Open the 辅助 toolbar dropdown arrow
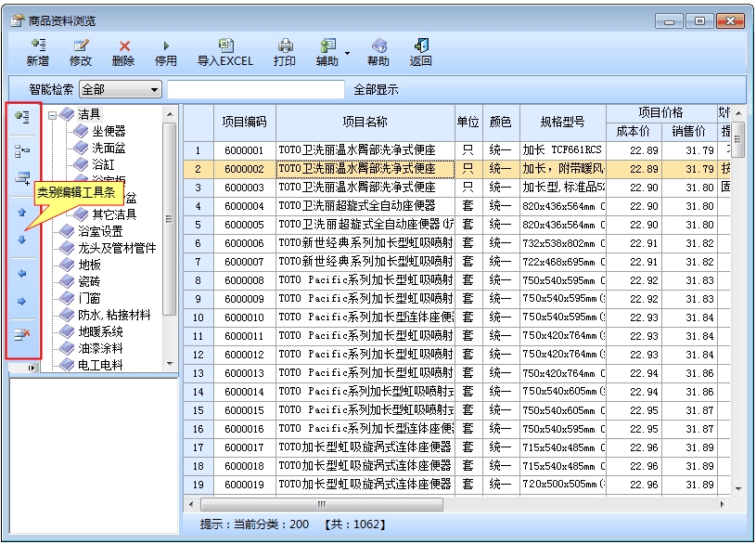Viewport: 756px width, 544px height. pyautogui.click(x=348, y=53)
